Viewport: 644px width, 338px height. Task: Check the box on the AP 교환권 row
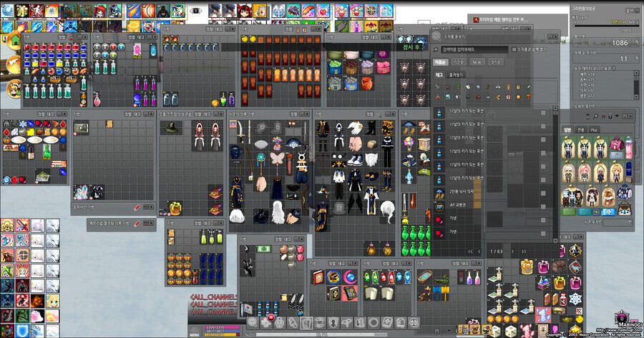tap(544, 206)
